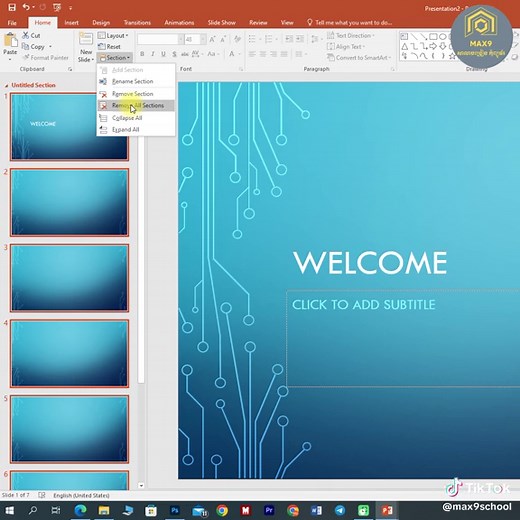This screenshot has width=520, height=520.
Task: Click Format Painter
Action: 45,58
